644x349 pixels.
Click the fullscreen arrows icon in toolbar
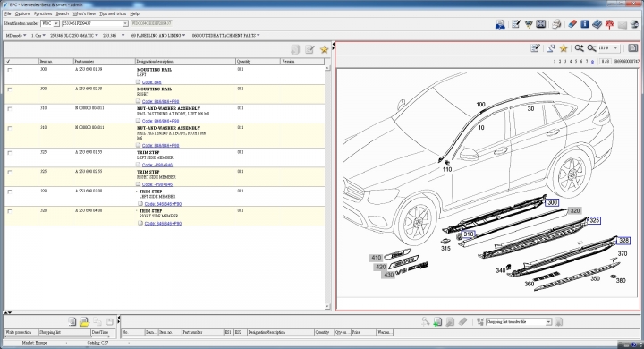point(541,24)
